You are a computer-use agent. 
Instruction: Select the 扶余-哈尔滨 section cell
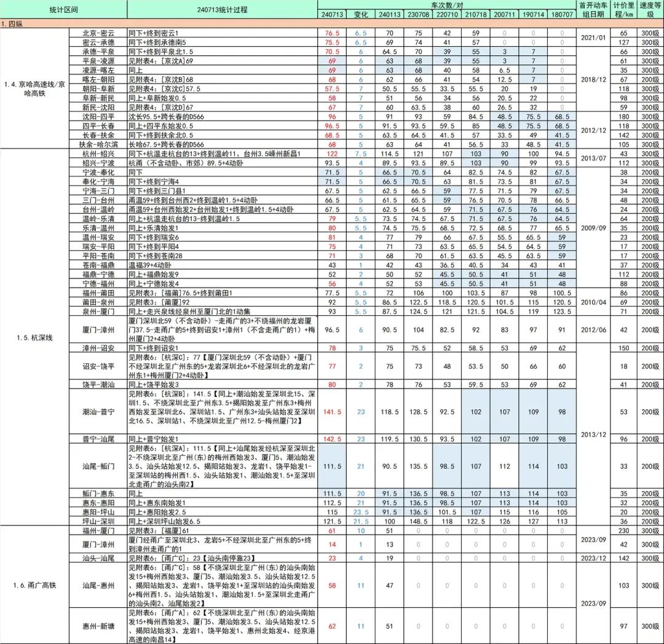coord(98,144)
